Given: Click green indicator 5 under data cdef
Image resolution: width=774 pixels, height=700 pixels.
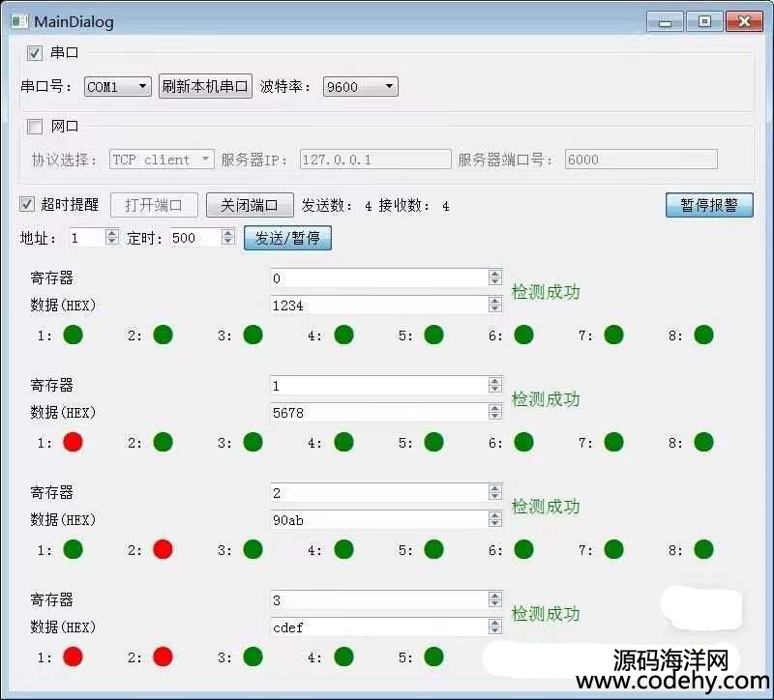Looking at the screenshot, I should tap(433, 657).
